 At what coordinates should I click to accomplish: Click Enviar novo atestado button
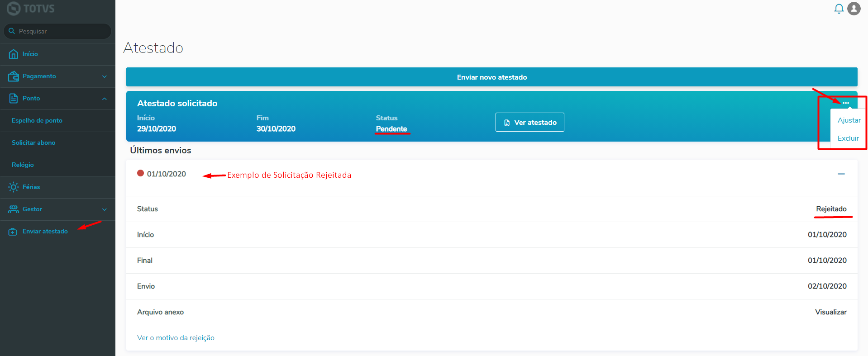click(x=492, y=77)
